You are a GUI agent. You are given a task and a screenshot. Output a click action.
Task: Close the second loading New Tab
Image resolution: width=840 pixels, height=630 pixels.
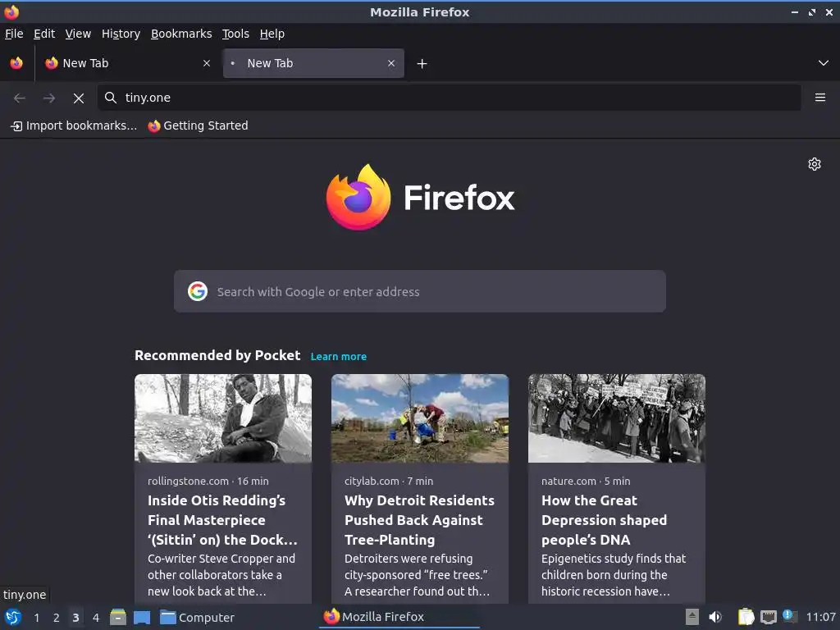(x=391, y=63)
